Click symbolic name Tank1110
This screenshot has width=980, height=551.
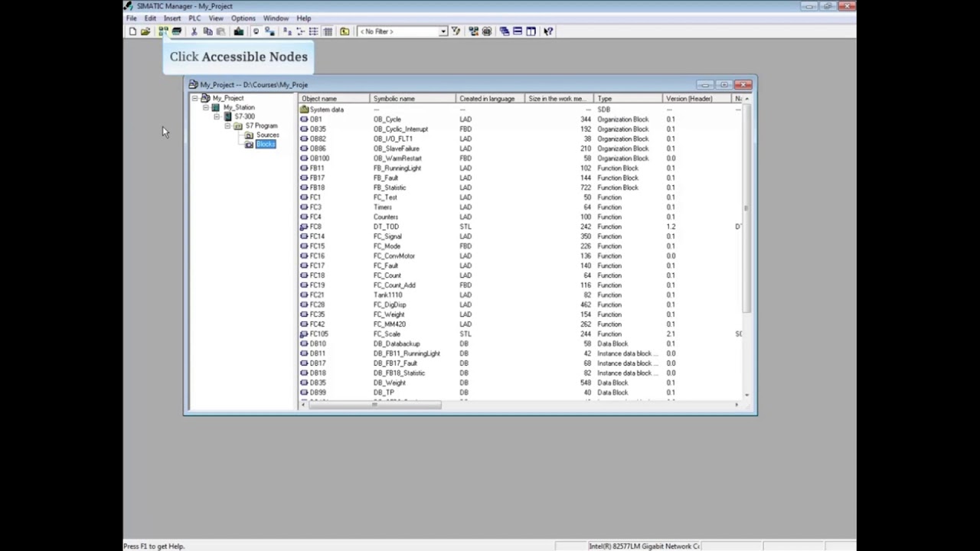pos(387,295)
